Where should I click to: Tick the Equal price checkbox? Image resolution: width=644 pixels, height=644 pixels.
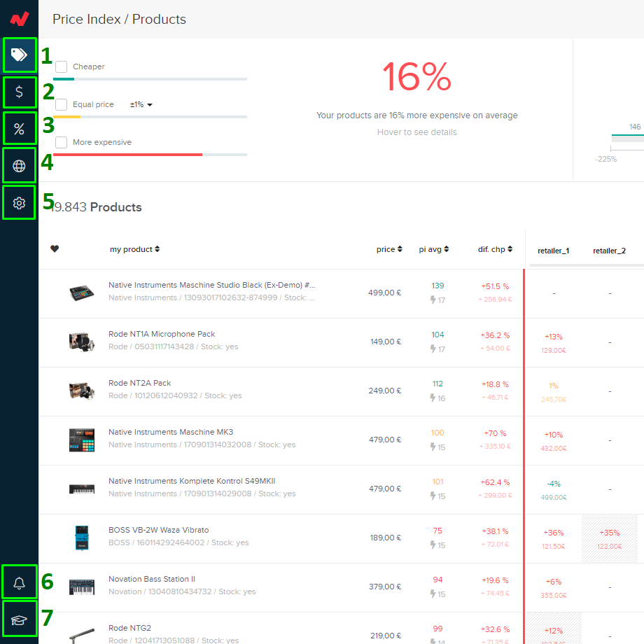[x=61, y=104]
